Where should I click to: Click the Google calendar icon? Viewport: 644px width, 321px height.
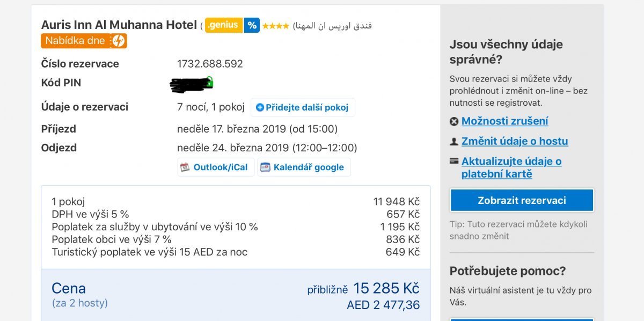point(265,167)
